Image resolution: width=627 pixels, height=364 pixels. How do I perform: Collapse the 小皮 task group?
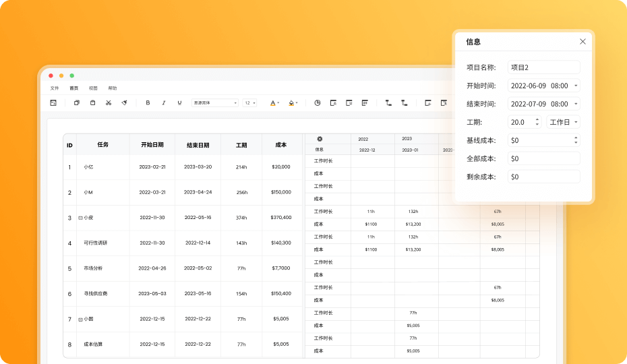pos(80,218)
